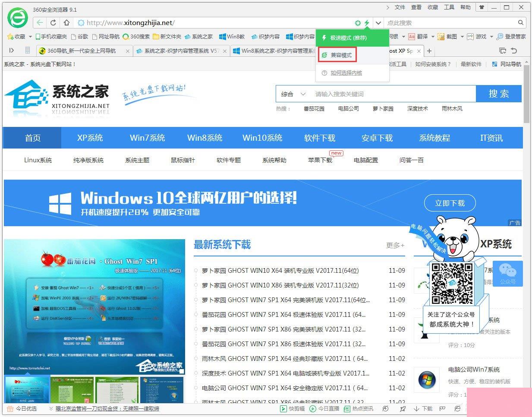Open the 截图 screenshot tool
Screen dimensions: 532x417
pos(448,37)
